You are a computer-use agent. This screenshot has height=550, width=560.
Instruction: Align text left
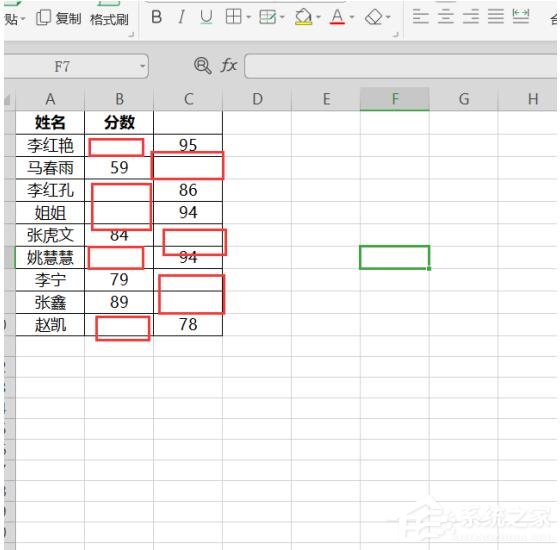pos(420,16)
